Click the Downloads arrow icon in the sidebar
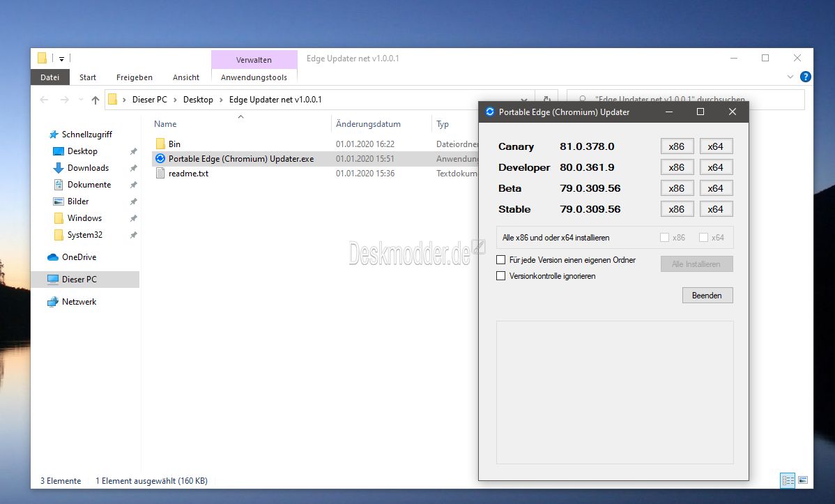 point(58,168)
